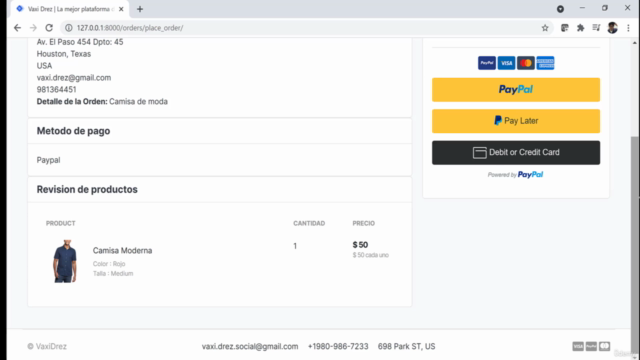Click the $ 50 cada uno text
Image resolution: width=640 pixels, height=360 pixels.
point(371,255)
